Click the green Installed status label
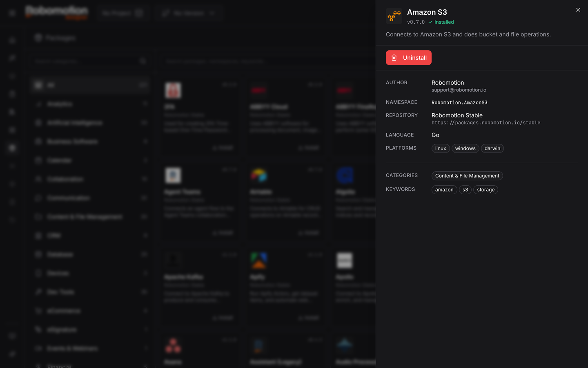Screen dimensions: 588x368 tap(441, 22)
